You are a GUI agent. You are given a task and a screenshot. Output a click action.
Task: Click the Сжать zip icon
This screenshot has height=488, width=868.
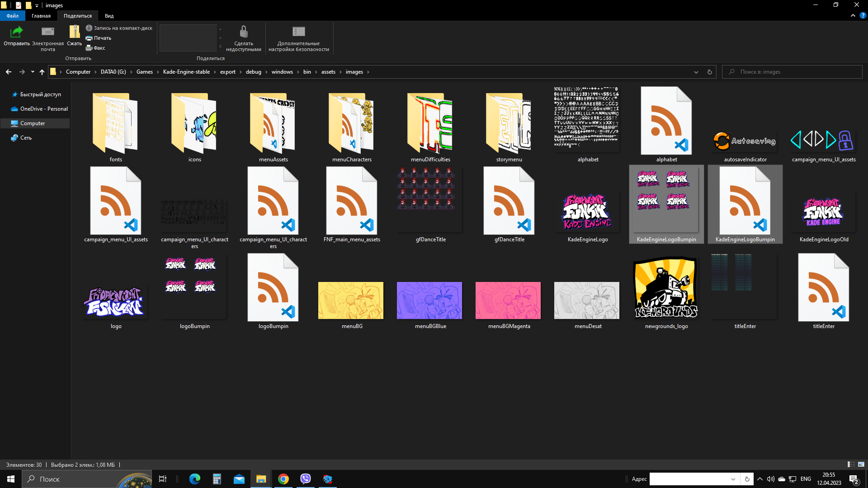(x=74, y=32)
